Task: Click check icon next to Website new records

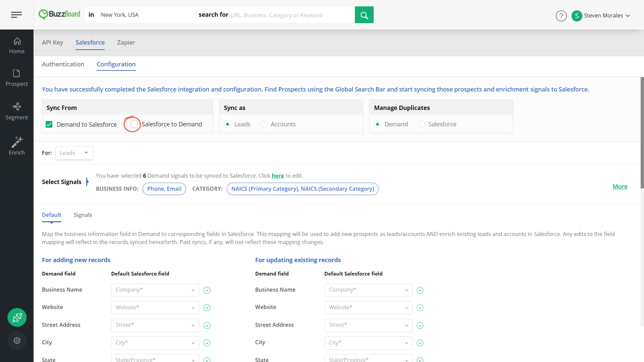Action: coord(207,308)
